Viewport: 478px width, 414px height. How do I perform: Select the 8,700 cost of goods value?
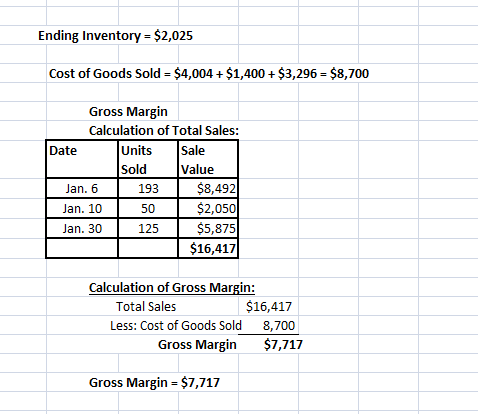pos(279,326)
